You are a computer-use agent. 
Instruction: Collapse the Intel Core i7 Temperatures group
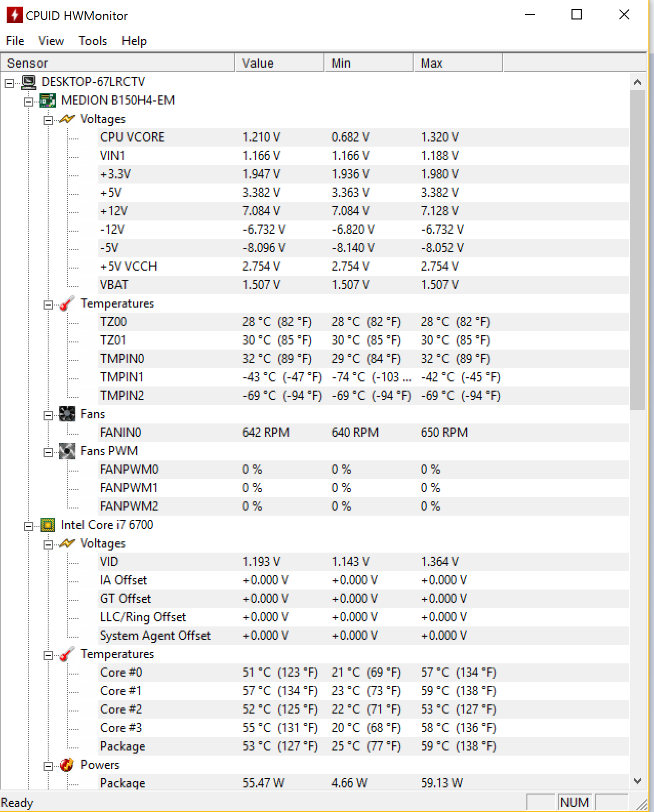[x=48, y=655]
